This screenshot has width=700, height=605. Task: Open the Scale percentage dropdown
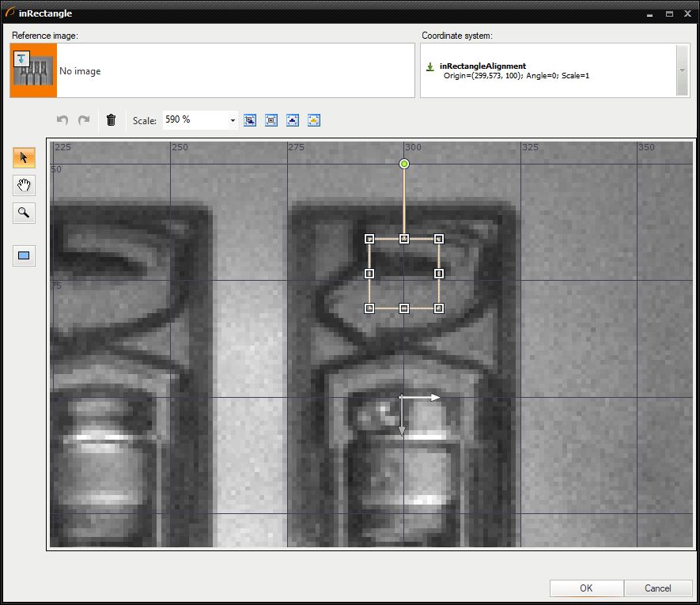point(233,120)
